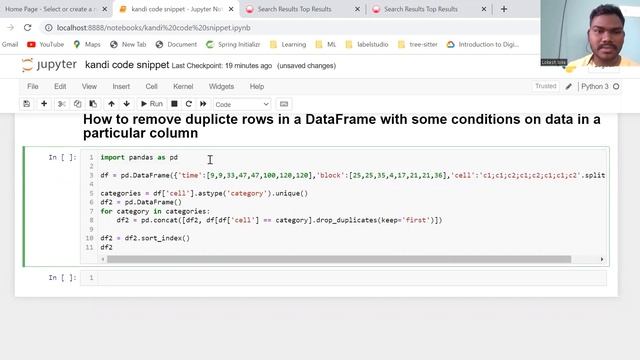Open the View menu
This screenshot has width=640, height=360.
[89, 87]
